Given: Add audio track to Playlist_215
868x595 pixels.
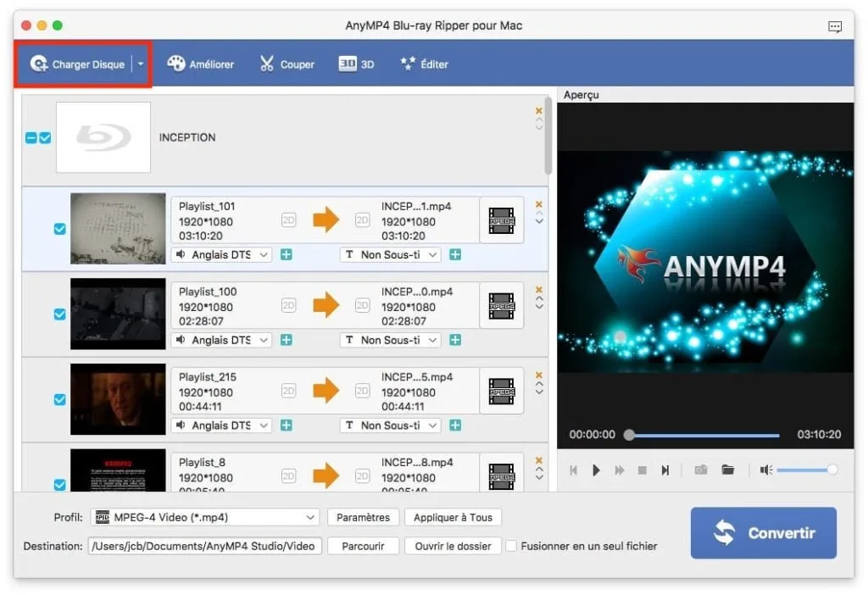Looking at the screenshot, I should coord(287,425).
